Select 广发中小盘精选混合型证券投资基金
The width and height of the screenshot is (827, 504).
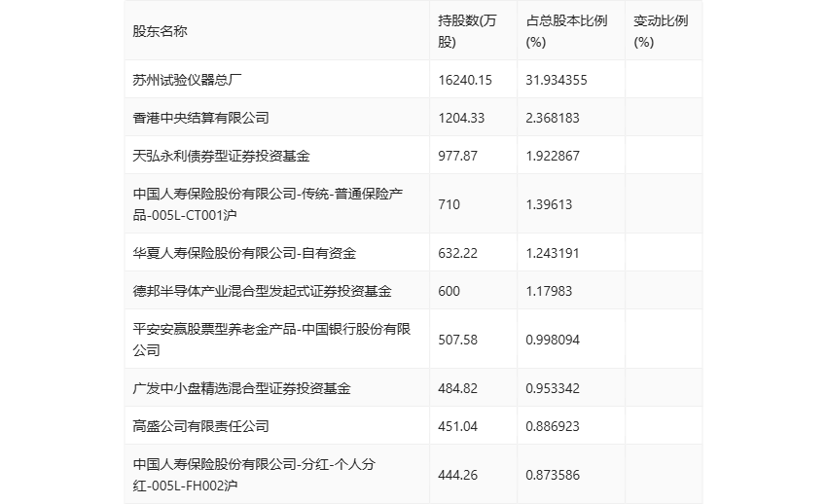[241, 388]
